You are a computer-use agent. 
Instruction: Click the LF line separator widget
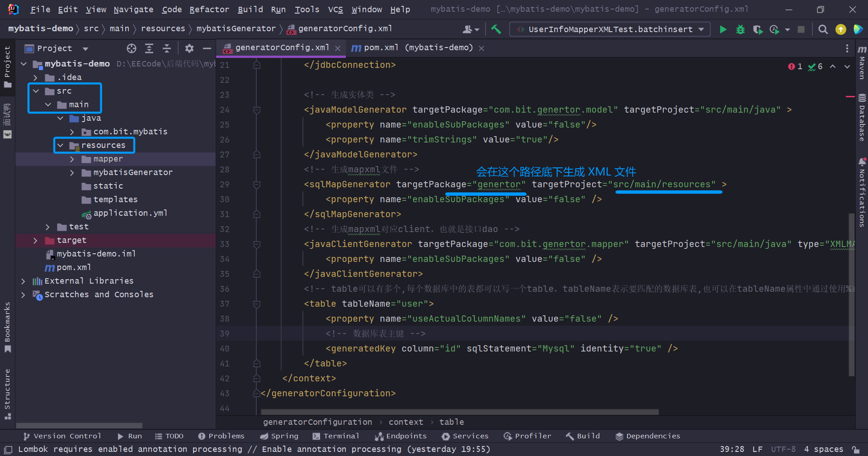758,449
